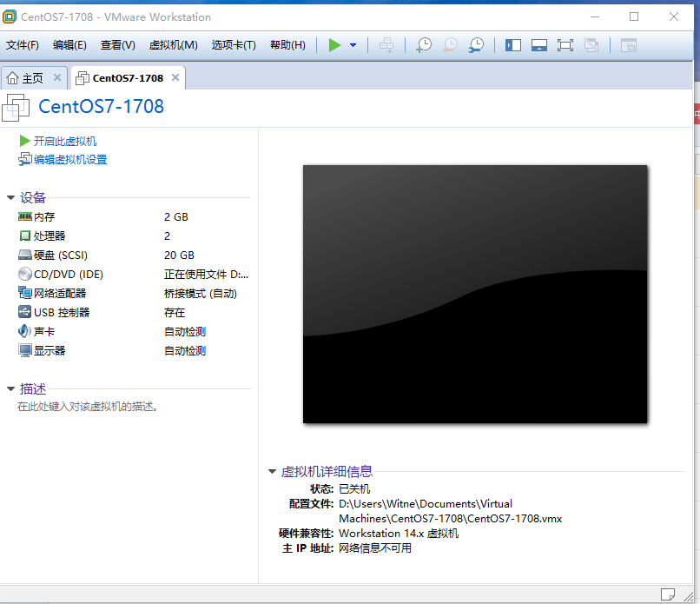Click the virtual machine black screen preview

[x=475, y=294]
